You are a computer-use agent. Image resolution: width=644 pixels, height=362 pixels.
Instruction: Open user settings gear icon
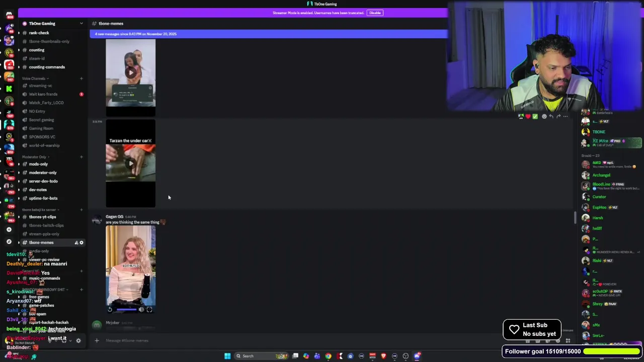78,340
